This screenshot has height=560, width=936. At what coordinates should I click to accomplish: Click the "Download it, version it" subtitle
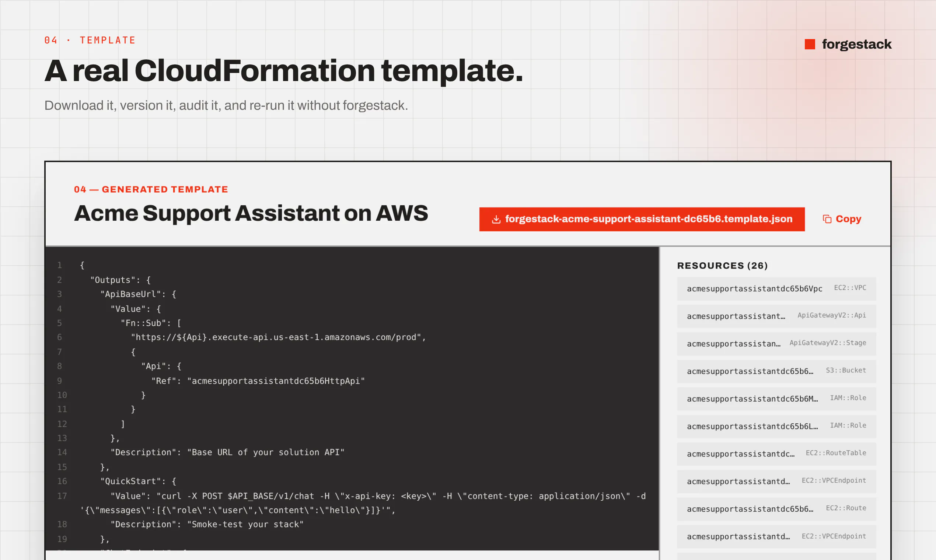(x=226, y=105)
